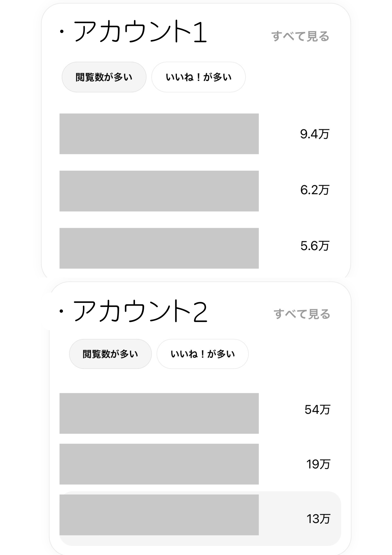Select 閲覧数が多い filter in アカウント1
This screenshot has height=555, width=392.
pyautogui.click(x=104, y=77)
